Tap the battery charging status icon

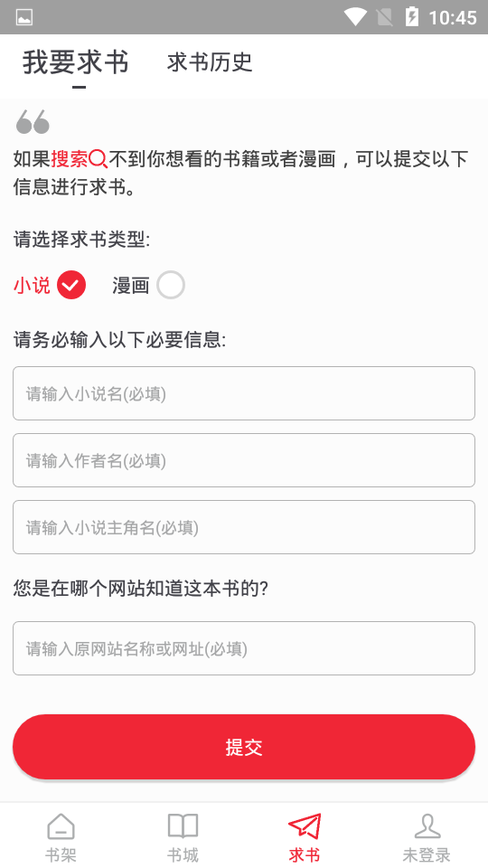[x=412, y=17]
